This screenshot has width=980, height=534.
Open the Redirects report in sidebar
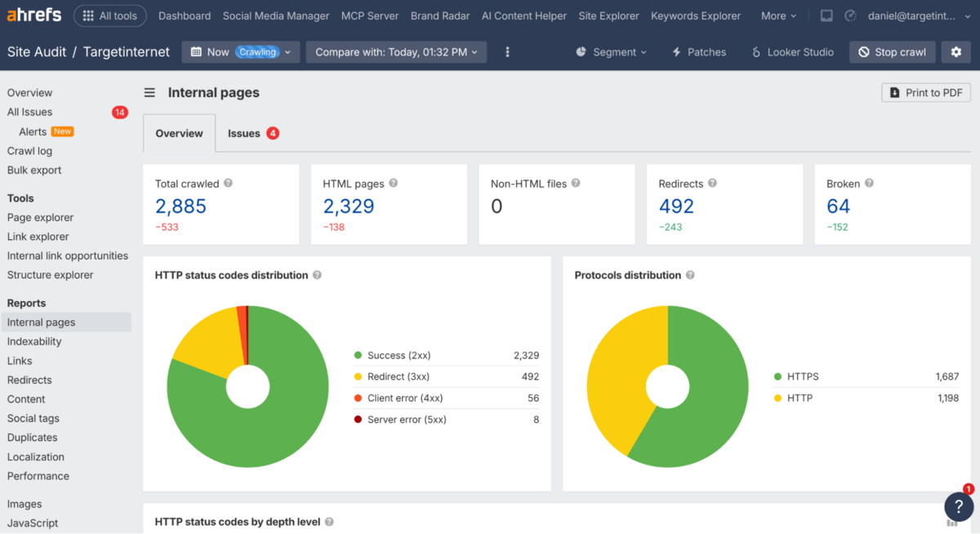coord(29,380)
